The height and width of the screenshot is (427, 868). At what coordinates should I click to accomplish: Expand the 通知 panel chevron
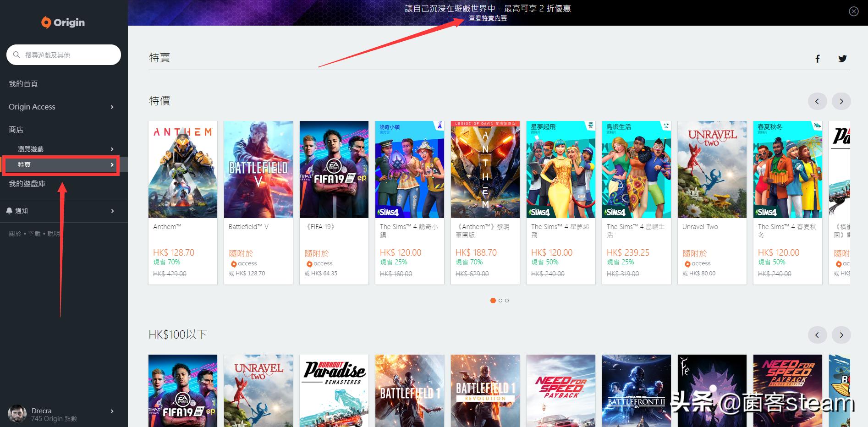(x=112, y=210)
